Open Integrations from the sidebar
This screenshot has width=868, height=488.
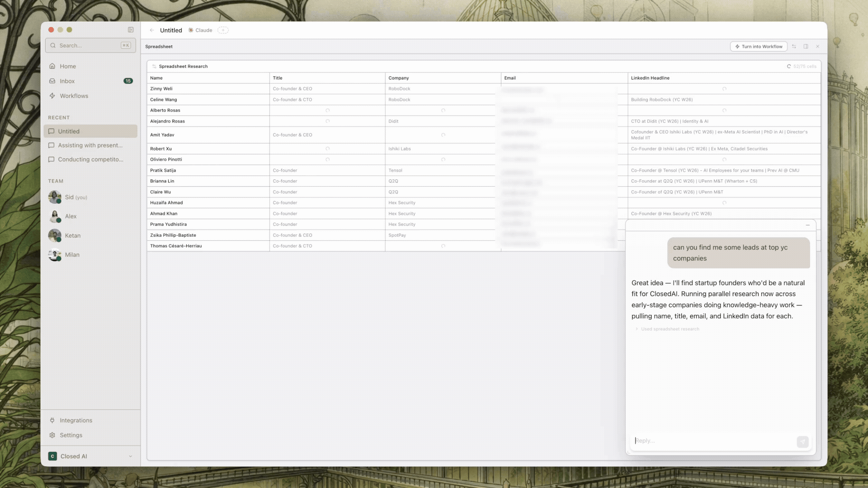click(x=75, y=420)
